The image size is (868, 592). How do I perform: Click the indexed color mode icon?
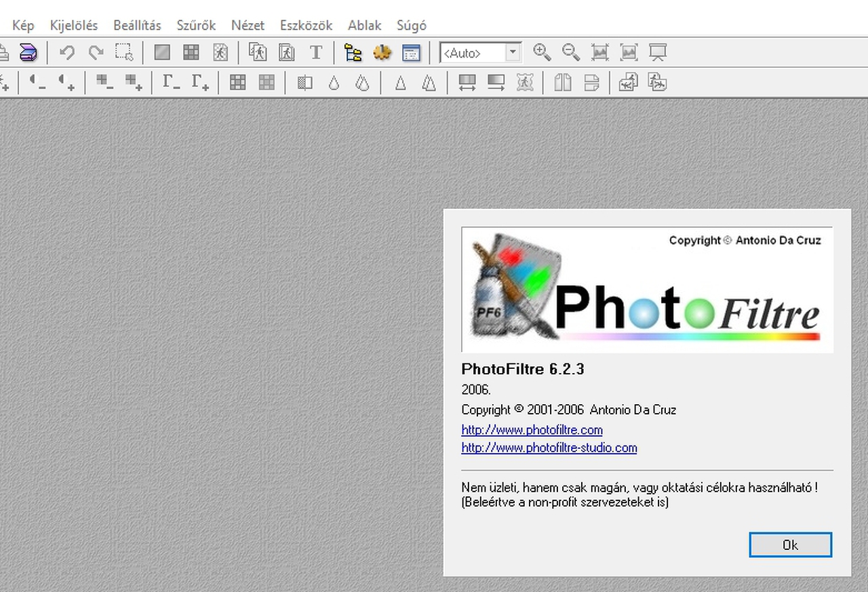pos(191,52)
